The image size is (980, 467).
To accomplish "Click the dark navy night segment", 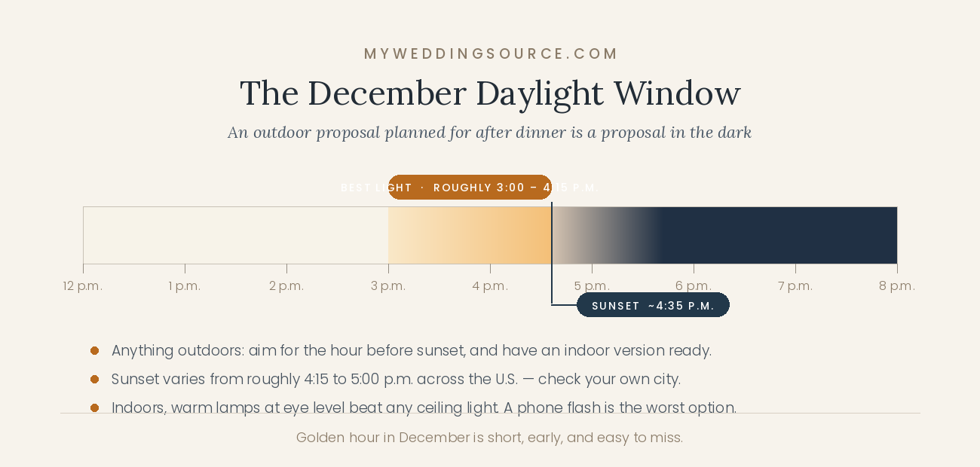I will (779, 235).
